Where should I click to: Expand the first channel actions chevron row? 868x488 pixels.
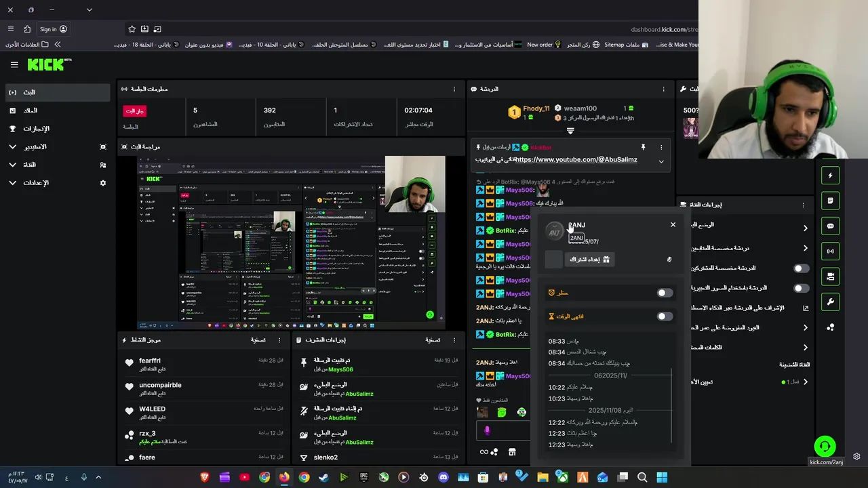click(805, 228)
